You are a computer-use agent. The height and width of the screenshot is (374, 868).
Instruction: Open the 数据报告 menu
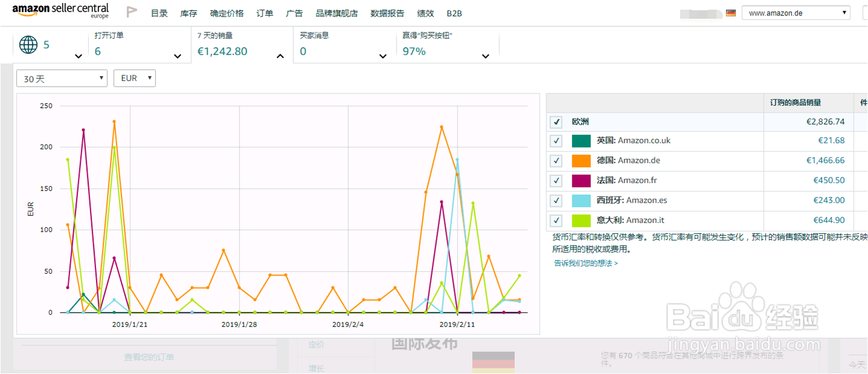pos(387,13)
